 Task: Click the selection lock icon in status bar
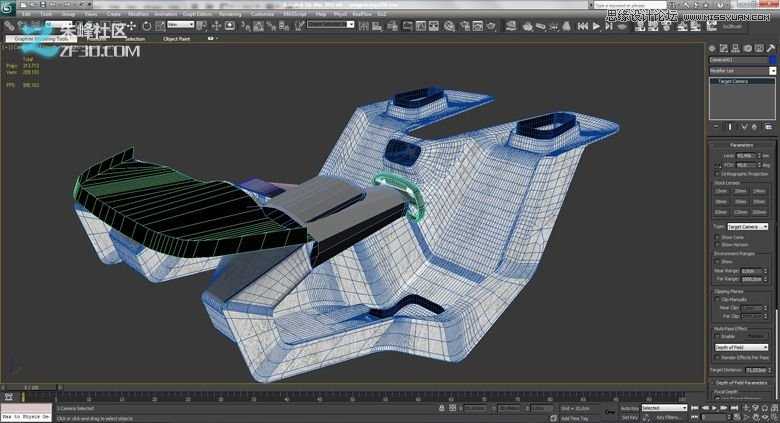[441, 408]
